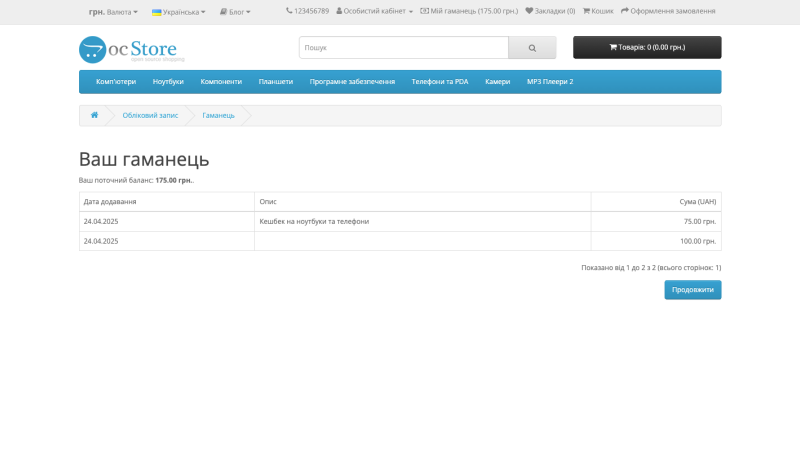
Task: Open Мій гаманець (175.00 грн.) link
Action: coord(469,11)
